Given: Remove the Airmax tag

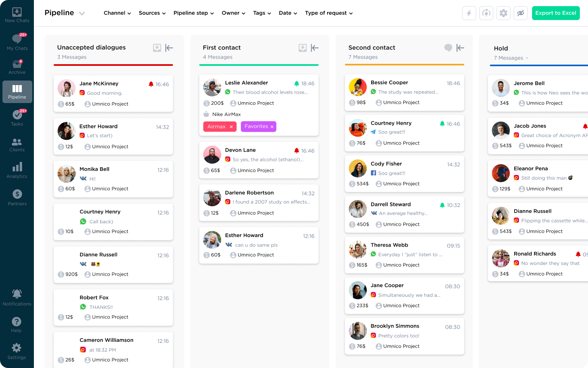Looking at the screenshot, I should pos(231,127).
